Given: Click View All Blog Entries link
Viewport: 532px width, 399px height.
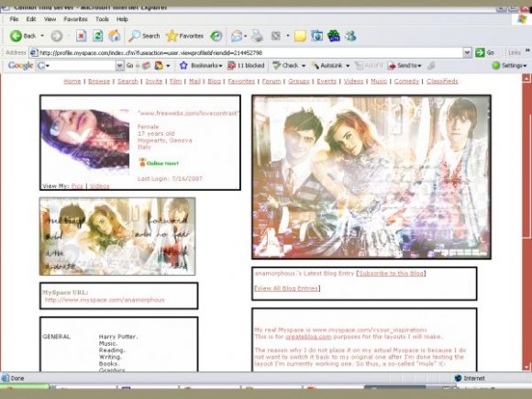Looking at the screenshot, I should 287,288.
